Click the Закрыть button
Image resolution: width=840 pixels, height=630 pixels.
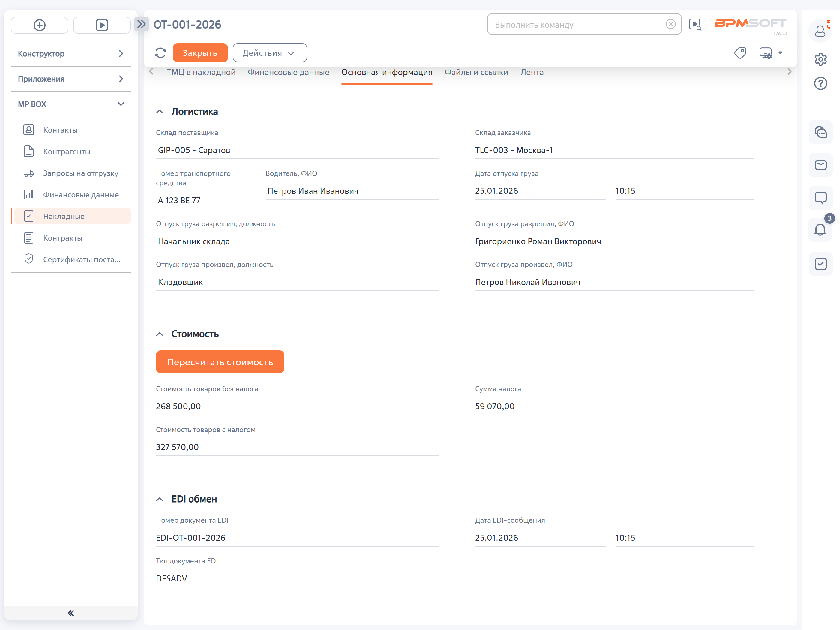(200, 53)
